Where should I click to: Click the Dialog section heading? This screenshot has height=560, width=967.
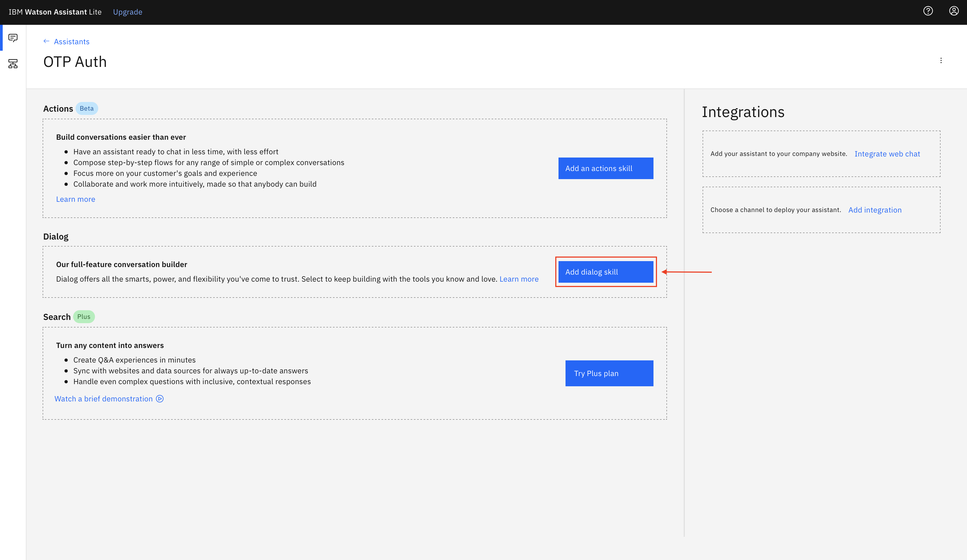coord(56,237)
